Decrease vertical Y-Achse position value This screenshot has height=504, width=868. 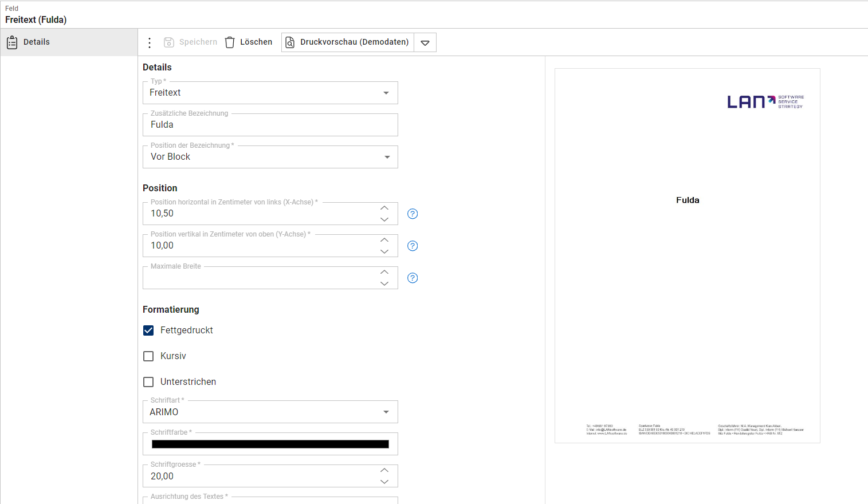coord(384,251)
